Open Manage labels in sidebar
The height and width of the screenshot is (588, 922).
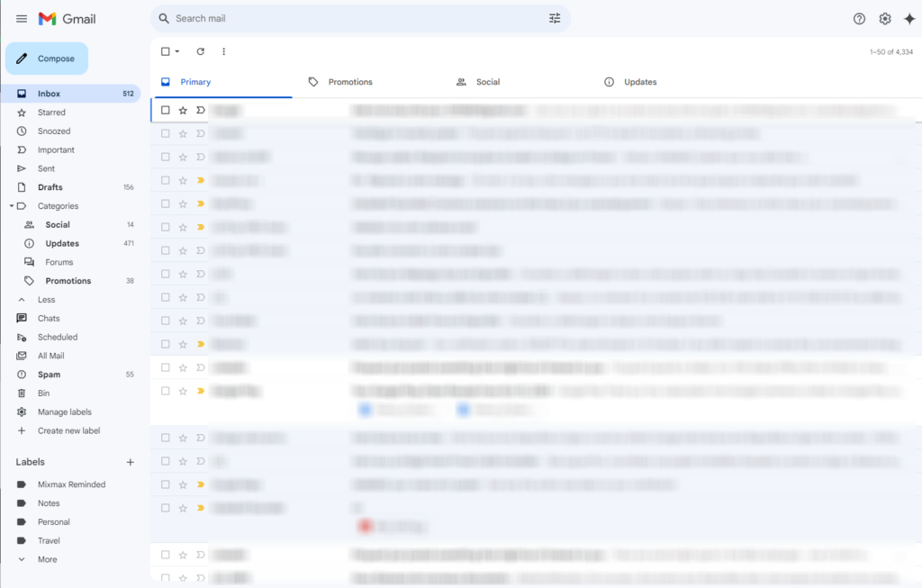pos(64,412)
